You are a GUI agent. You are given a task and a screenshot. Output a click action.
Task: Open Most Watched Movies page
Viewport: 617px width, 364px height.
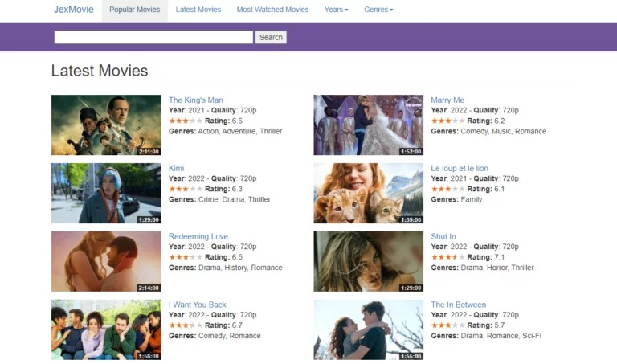(272, 10)
